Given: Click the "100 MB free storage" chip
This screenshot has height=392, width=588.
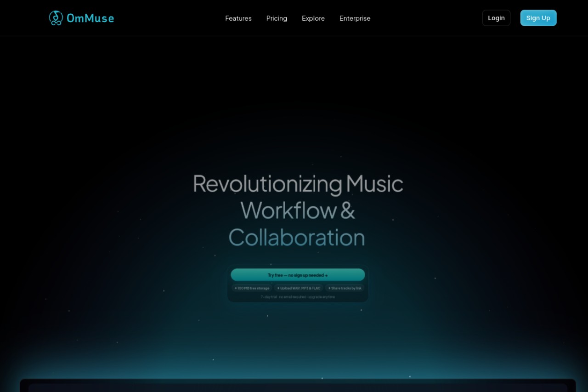Looking at the screenshot, I should coord(252,288).
